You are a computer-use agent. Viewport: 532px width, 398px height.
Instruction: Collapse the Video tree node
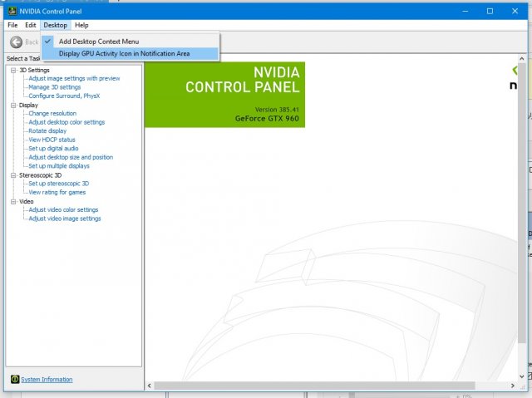(x=14, y=202)
